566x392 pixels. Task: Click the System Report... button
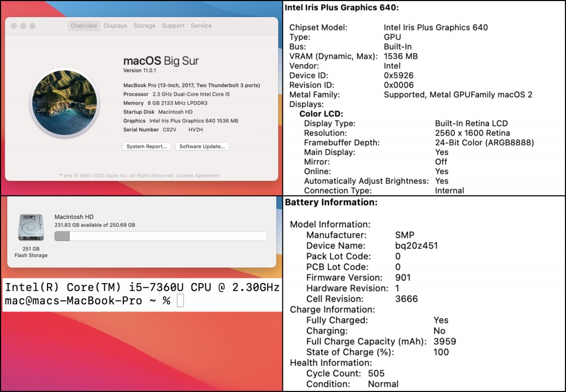pos(146,146)
